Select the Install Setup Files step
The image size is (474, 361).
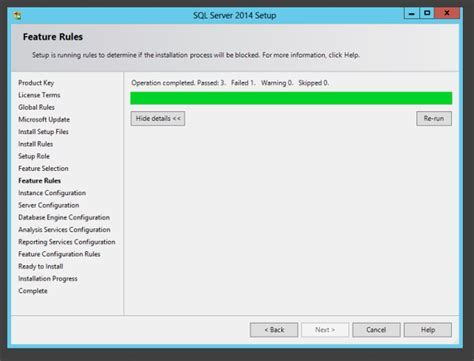point(43,132)
